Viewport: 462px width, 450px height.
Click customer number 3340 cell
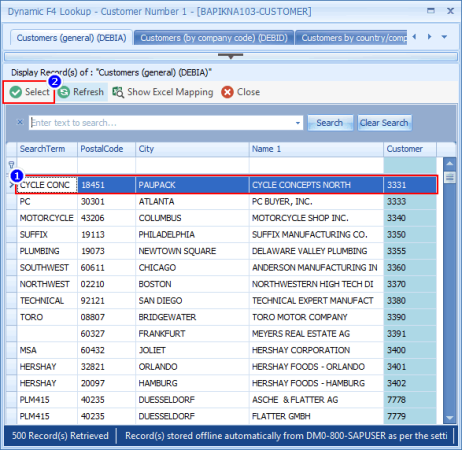[410, 218]
